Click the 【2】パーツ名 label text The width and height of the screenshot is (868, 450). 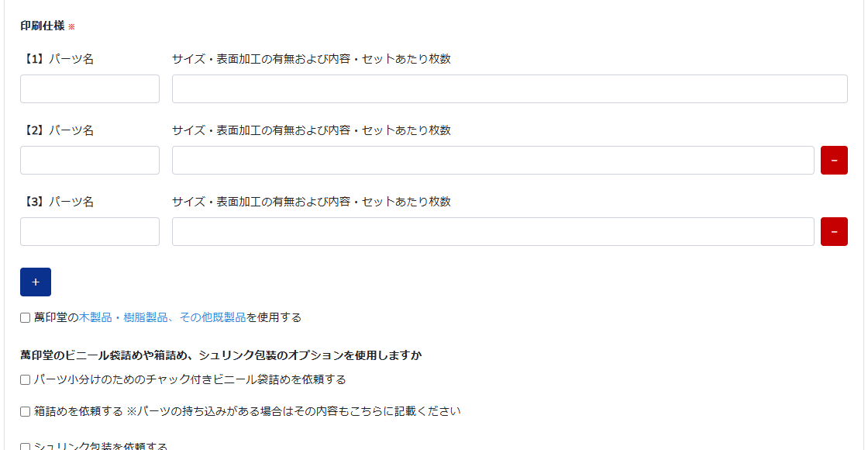coord(57,130)
